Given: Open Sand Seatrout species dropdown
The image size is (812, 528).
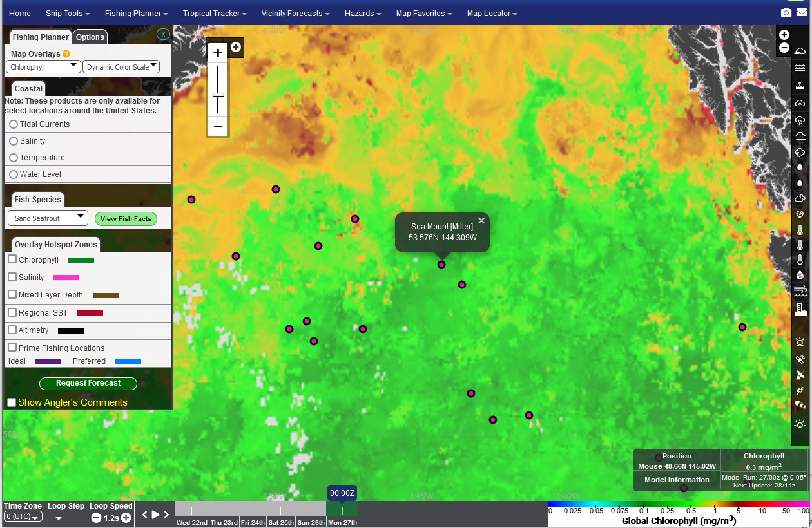Looking at the screenshot, I should (x=48, y=218).
